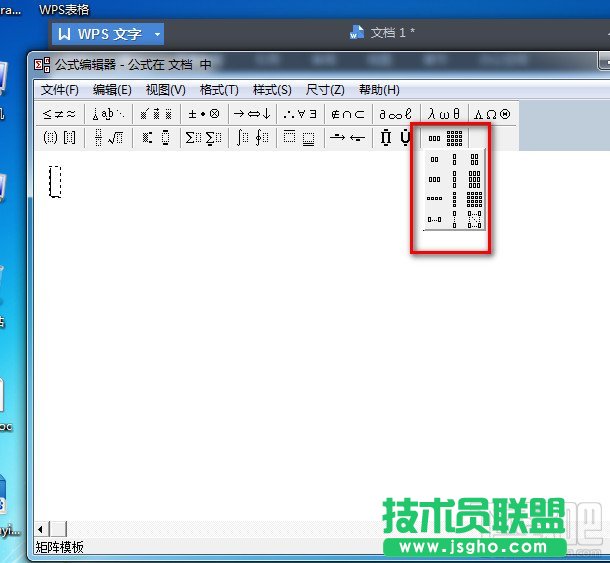Click the dashed equation slot in editing area
Image resolution: width=610 pixels, height=563 pixels.
tap(55, 182)
